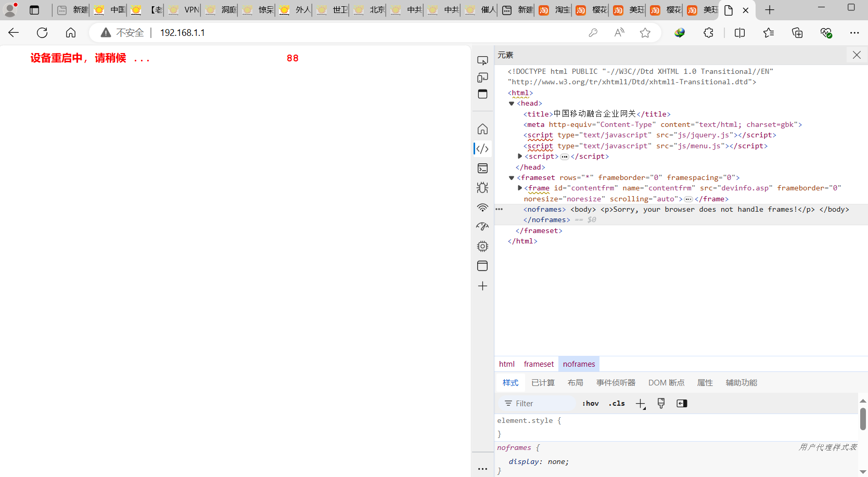
Task: Go to browser Home icon
Action: (x=71, y=33)
